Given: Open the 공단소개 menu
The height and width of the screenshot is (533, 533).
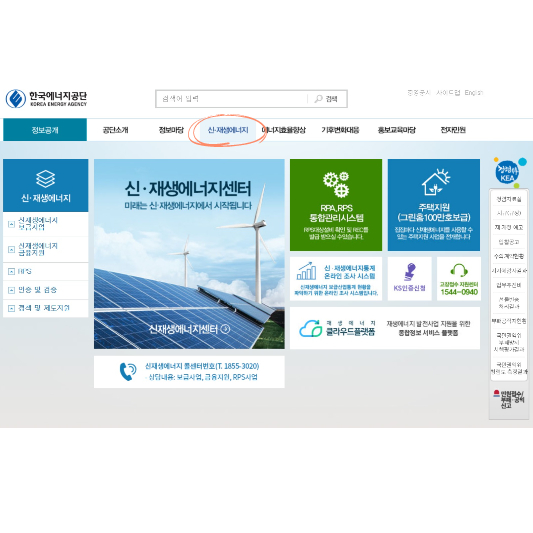Looking at the screenshot, I should (116, 130).
